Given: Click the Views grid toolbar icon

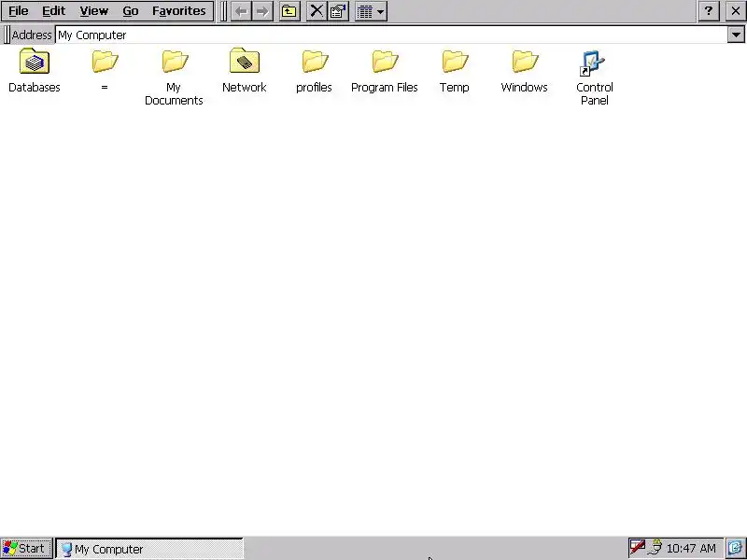Looking at the screenshot, I should [365, 11].
